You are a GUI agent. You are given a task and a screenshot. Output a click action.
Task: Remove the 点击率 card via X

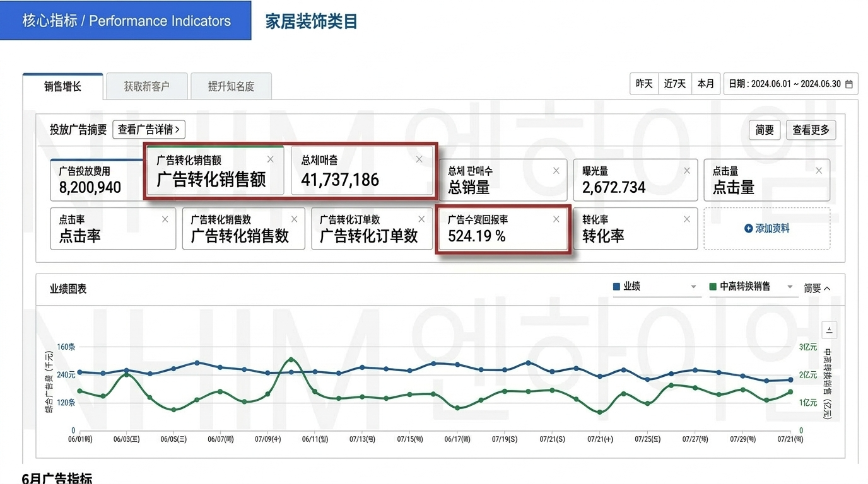[165, 219]
